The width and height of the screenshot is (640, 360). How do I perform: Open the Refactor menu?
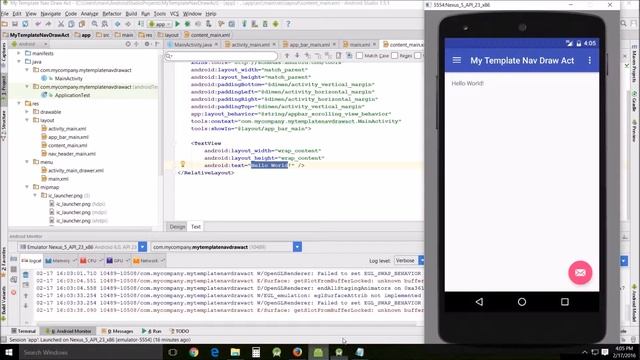pos(112,13)
